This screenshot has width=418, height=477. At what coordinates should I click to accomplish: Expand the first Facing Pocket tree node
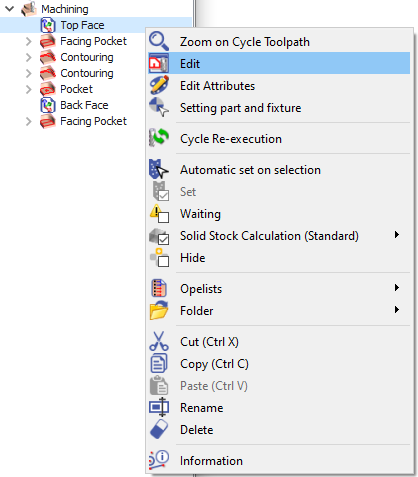pos(29,41)
